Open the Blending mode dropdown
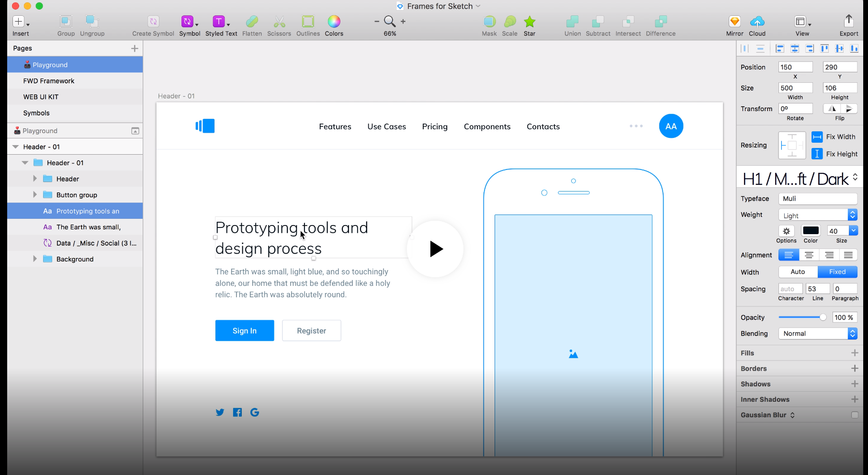 818,333
